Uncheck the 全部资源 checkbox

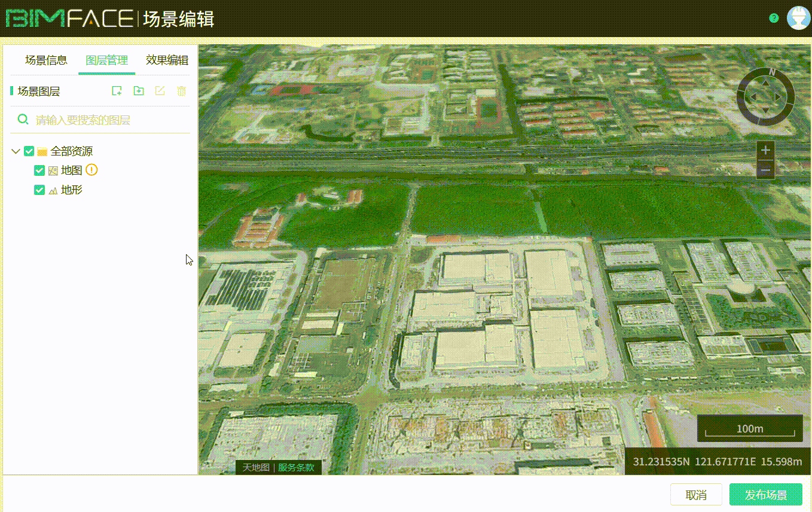click(x=29, y=151)
